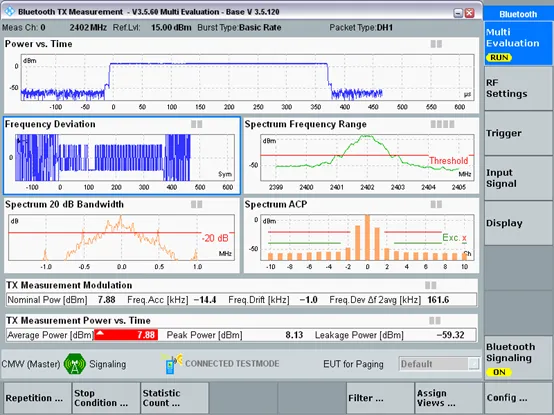The width and height of the screenshot is (554, 415).
Task: Click the -20 dB limit label
Action: tap(215, 238)
